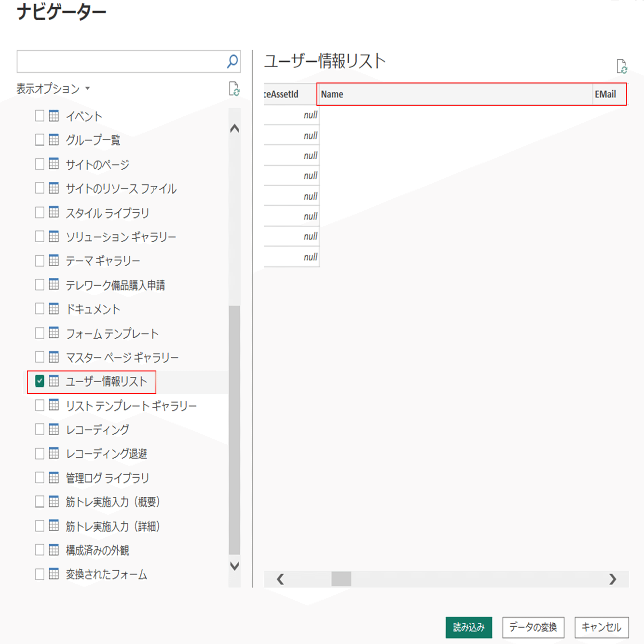Select the 変換されたフォーム list item
Screen dimensions: 644x644
pos(107,575)
